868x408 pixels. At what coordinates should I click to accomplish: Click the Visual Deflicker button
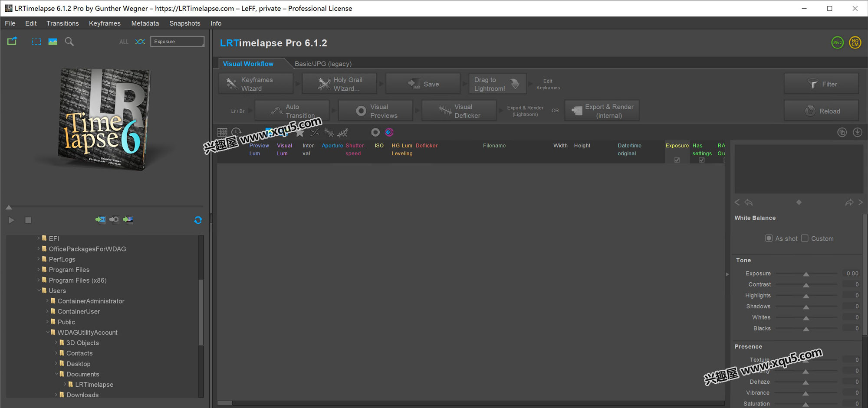click(459, 111)
